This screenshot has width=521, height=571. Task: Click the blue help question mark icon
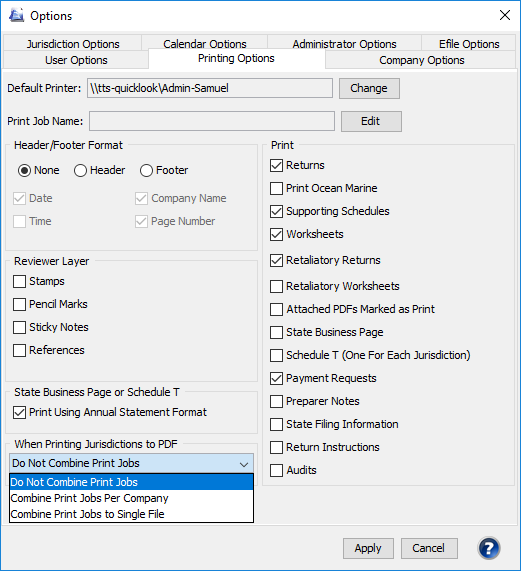[x=489, y=548]
